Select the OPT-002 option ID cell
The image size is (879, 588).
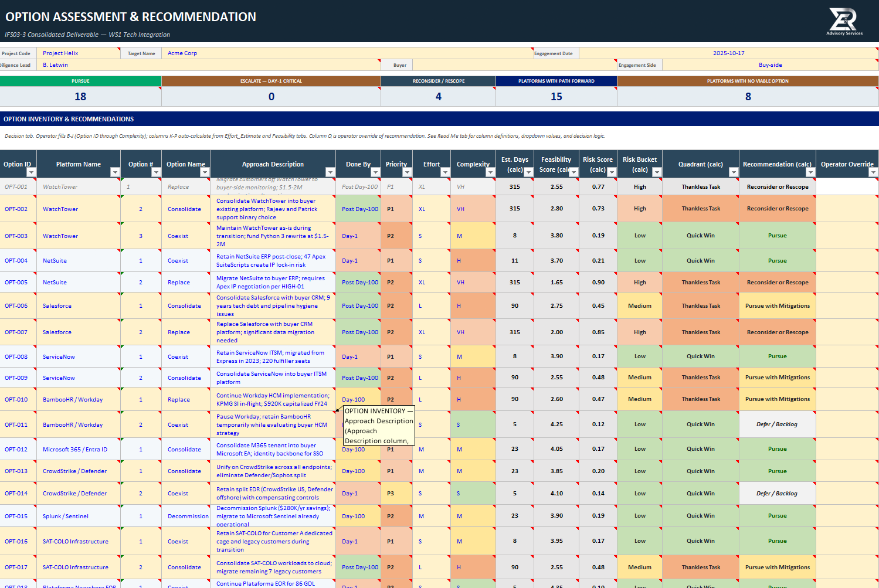click(x=18, y=209)
